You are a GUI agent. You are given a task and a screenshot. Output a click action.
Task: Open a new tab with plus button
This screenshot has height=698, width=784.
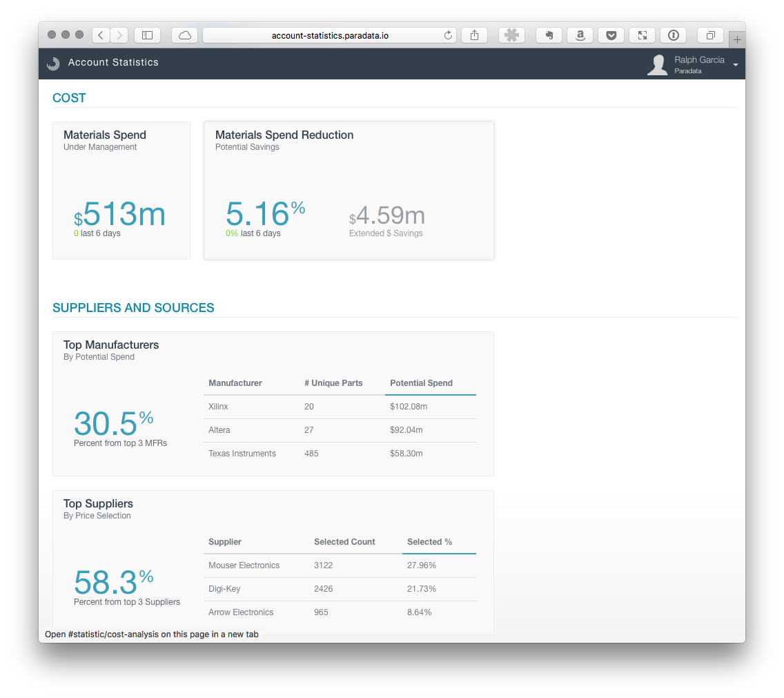tap(736, 39)
